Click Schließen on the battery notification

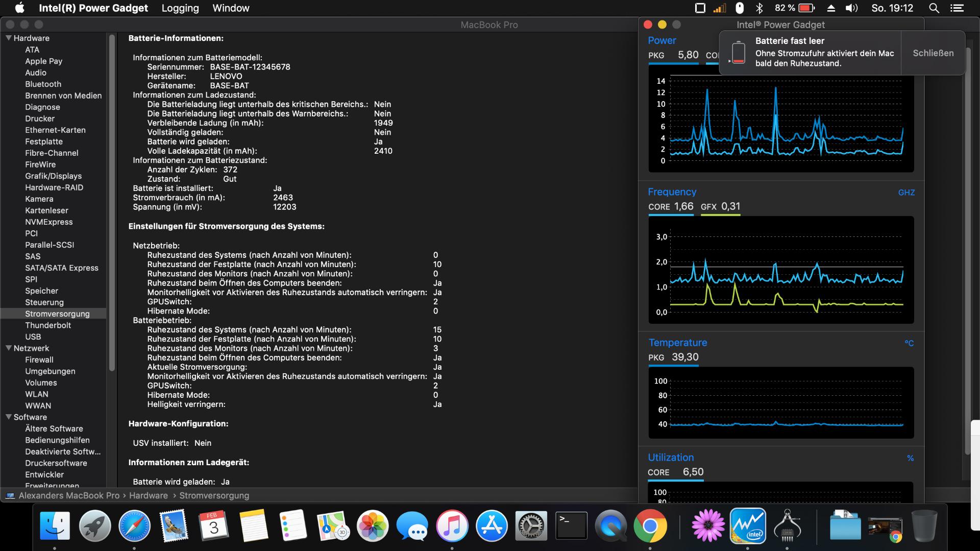pos(933,53)
